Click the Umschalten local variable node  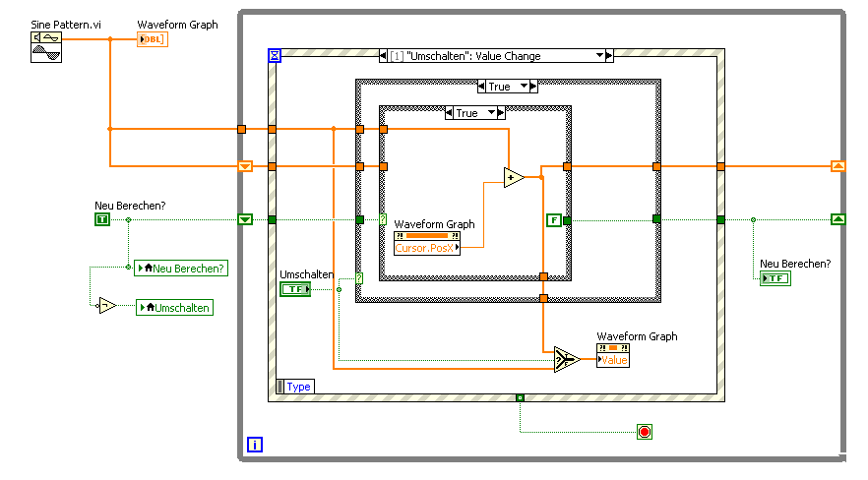point(174,308)
